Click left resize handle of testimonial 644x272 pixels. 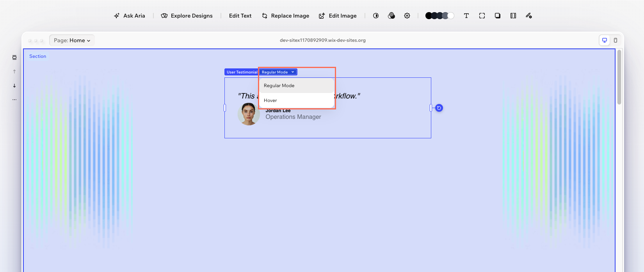[x=225, y=108]
